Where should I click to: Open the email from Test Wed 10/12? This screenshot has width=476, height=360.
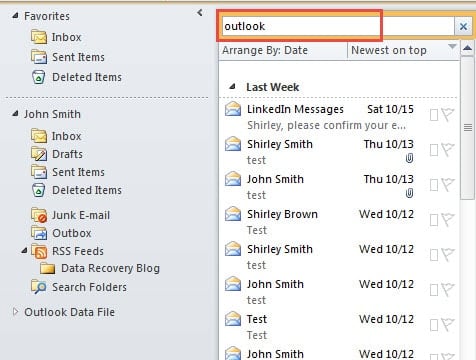click(339, 327)
